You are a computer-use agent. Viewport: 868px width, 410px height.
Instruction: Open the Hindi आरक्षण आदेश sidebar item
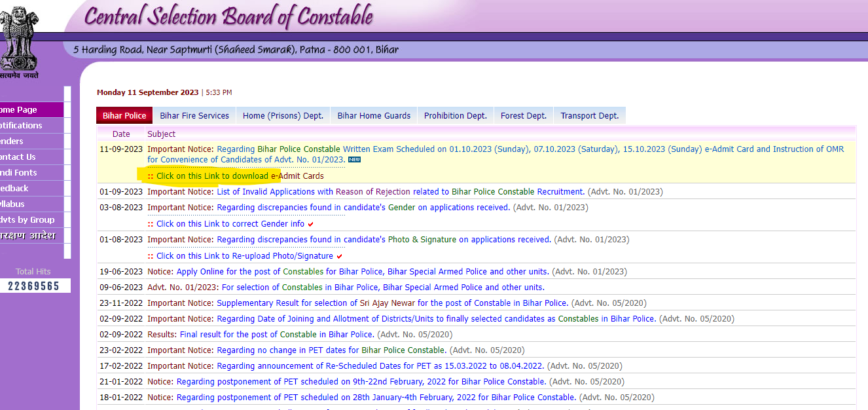pyautogui.click(x=31, y=236)
